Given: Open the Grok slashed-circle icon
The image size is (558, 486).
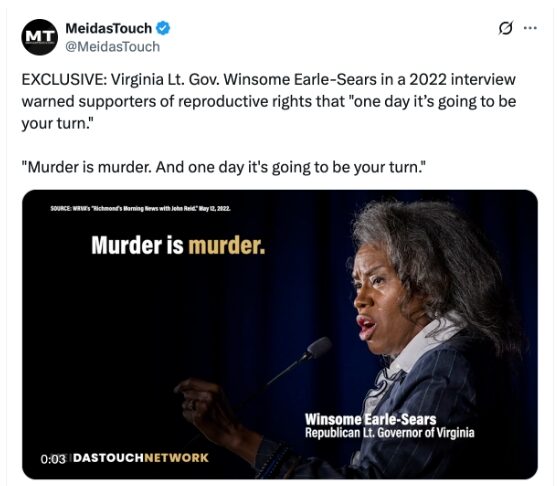Looking at the screenshot, I should 506,28.
